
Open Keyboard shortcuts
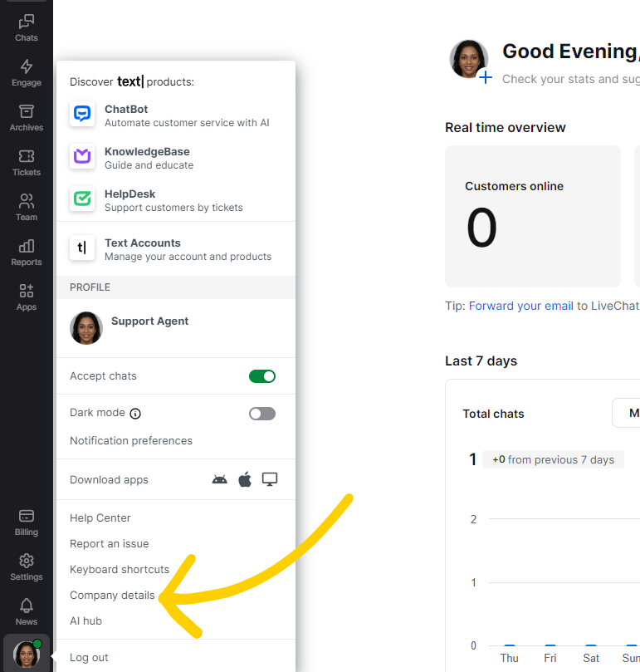(x=120, y=569)
